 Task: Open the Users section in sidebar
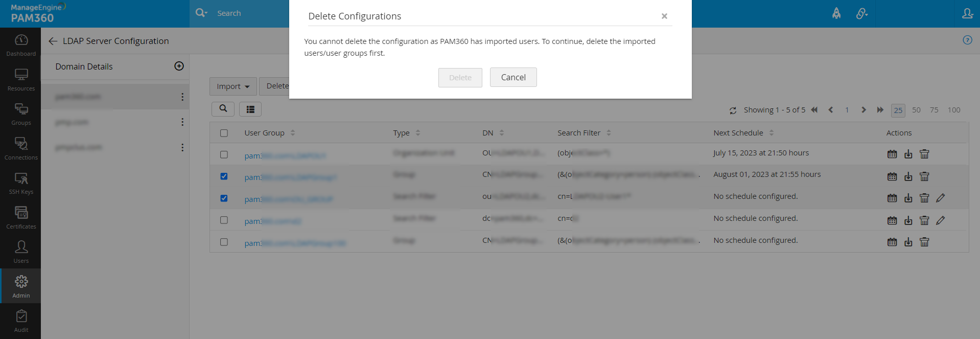pyautogui.click(x=21, y=252)
